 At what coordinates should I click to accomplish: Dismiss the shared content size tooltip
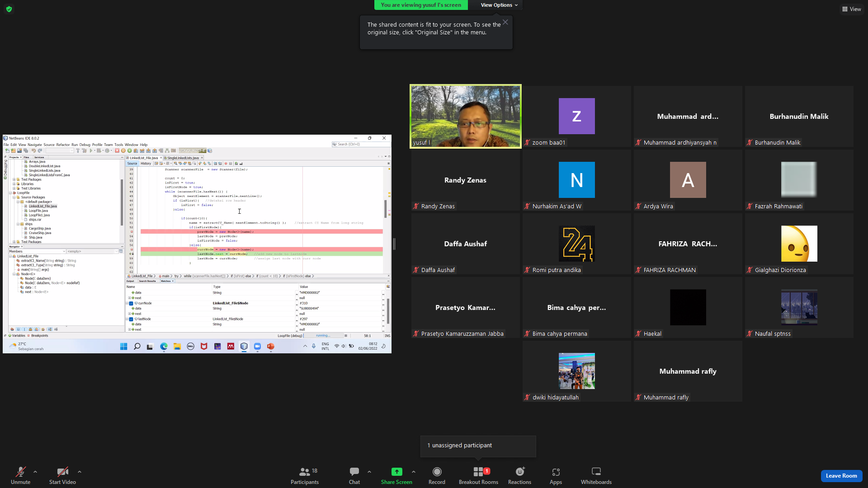[x=505, y=22]
